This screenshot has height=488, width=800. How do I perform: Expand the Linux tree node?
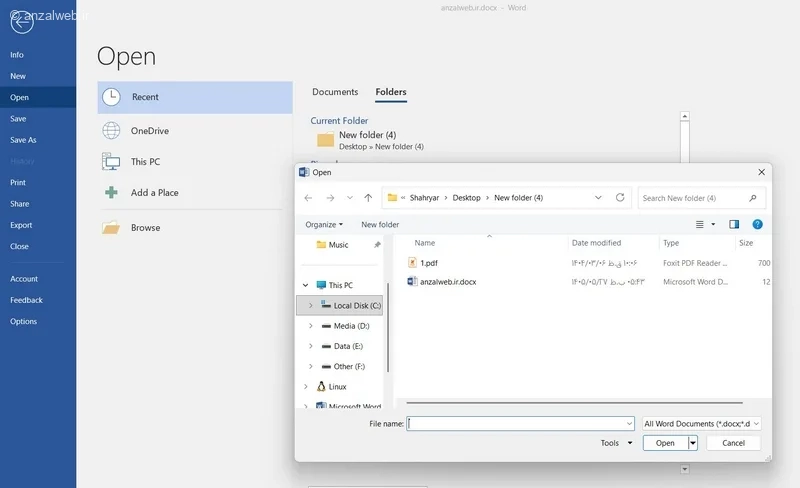click(x=306, y=387)
